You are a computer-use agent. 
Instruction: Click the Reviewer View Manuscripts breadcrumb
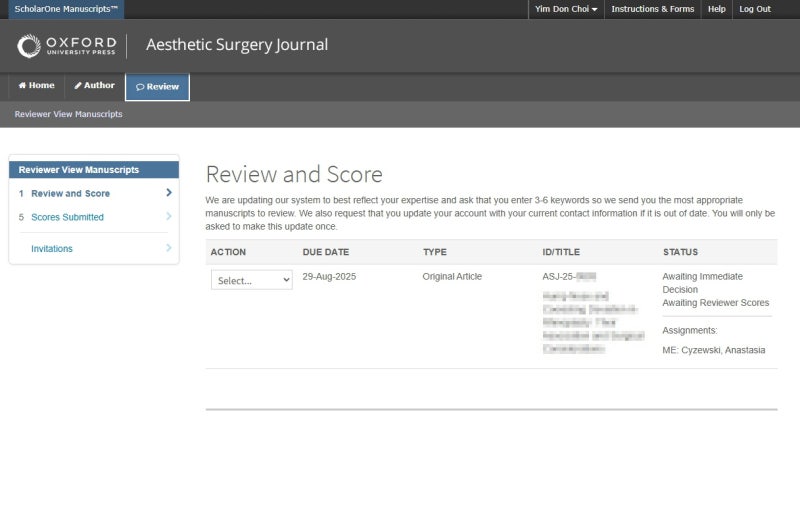pyautogui.click(x=68, y=114)
